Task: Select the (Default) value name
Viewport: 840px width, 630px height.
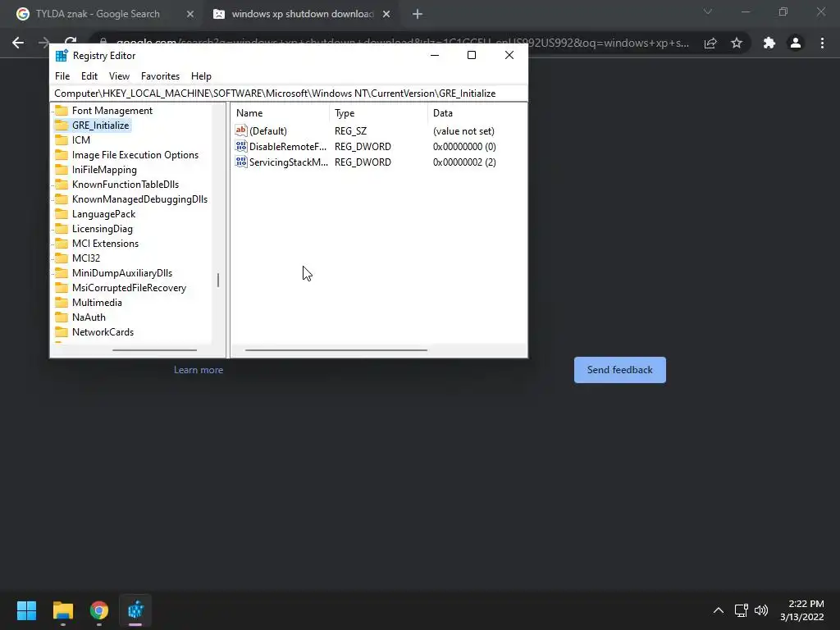Action: click(268, 130)
